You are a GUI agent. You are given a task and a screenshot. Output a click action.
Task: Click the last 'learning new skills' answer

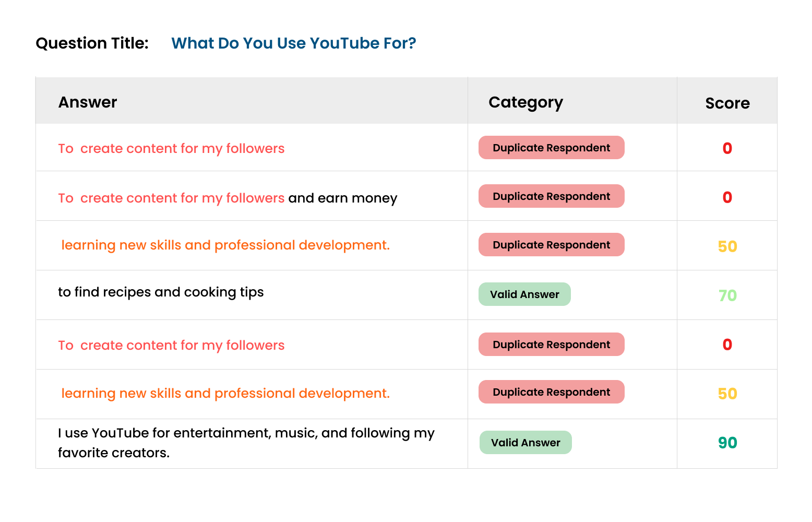click(225, 393)
